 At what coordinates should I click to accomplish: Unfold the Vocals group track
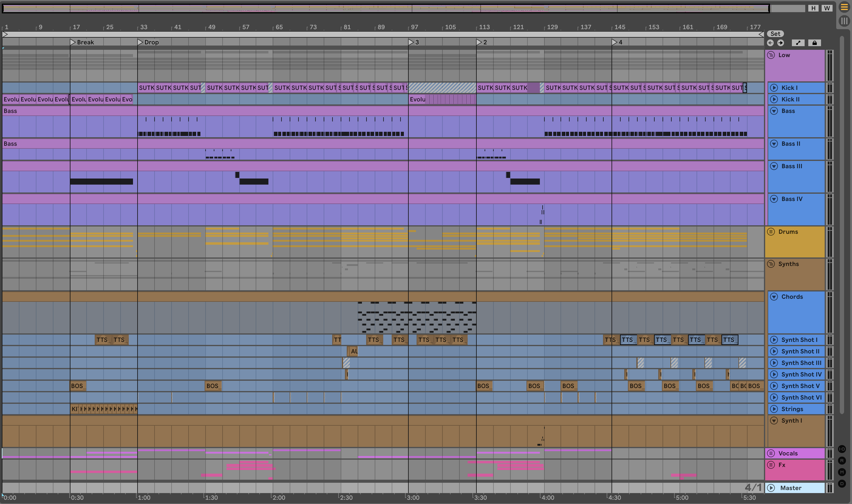(771, 453)
